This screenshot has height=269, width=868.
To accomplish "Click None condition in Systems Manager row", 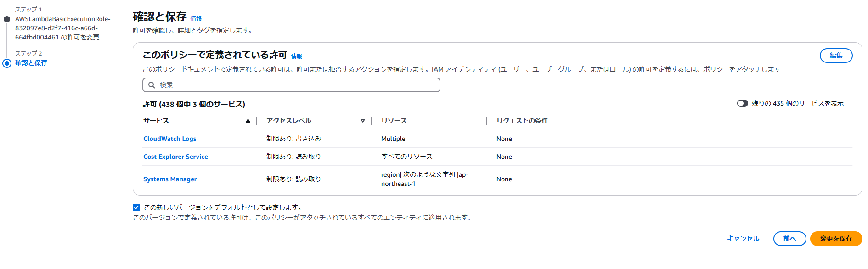I will 504,179.
